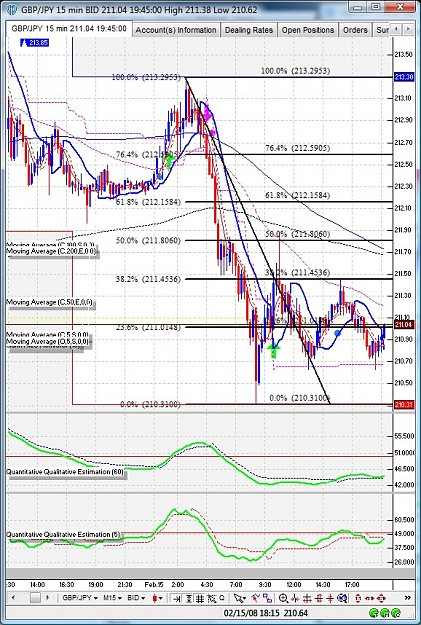The height and width of the screenshot is (625, 421).
Task: Click the globe zoom icon
Action: click(x=342, y=598)
